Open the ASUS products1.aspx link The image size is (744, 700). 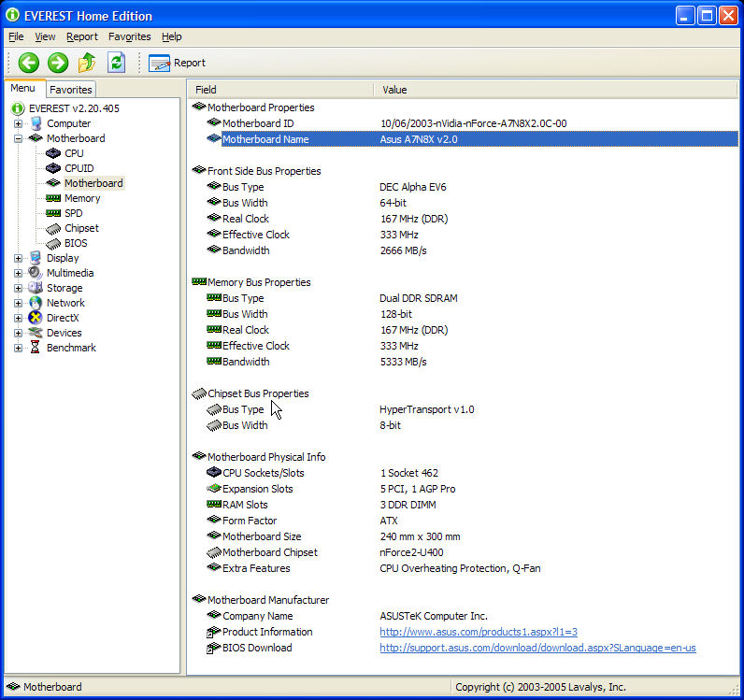[479, 632]
